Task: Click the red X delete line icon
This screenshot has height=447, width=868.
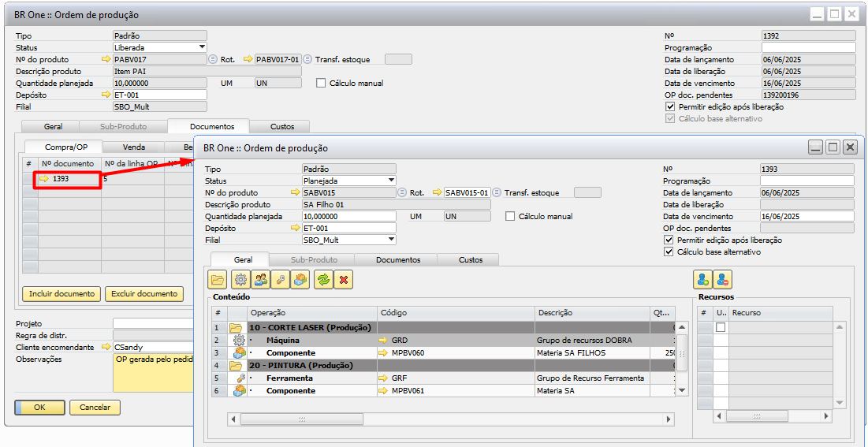Action: [x=343, y=280]
